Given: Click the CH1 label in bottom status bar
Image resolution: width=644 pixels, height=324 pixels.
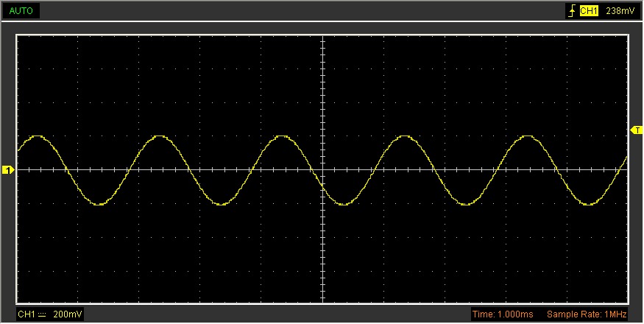Looking at the screenshot, I should coord(26,314).
